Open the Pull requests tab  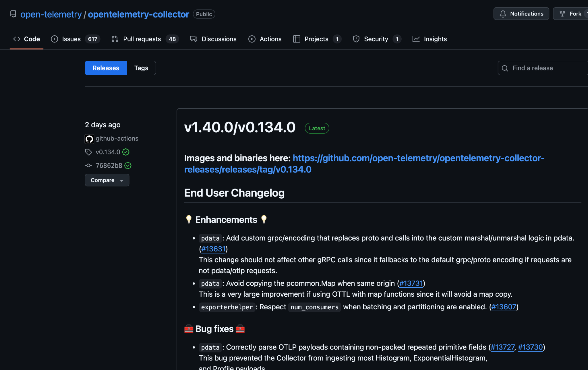click(x=142, y=39)
